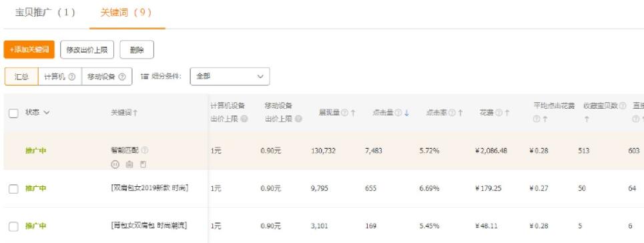Expand the 状态 filter chevron
The height and width of the screenshot is (243, 644).
coord(46,113)
